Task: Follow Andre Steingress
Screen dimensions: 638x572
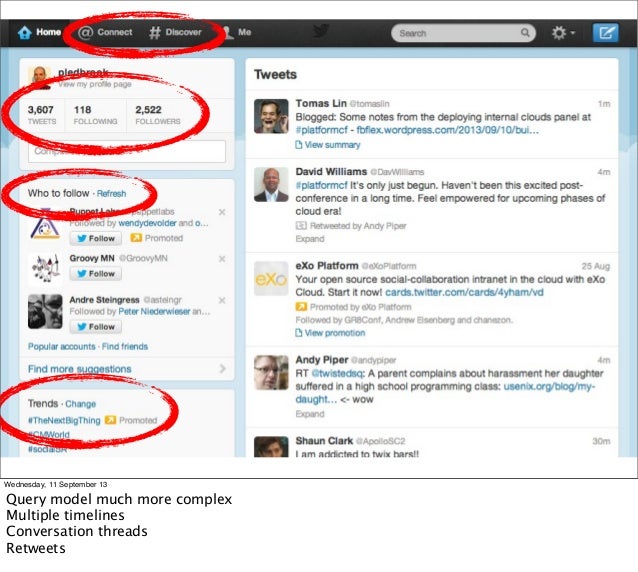Action: pos(96,327)
